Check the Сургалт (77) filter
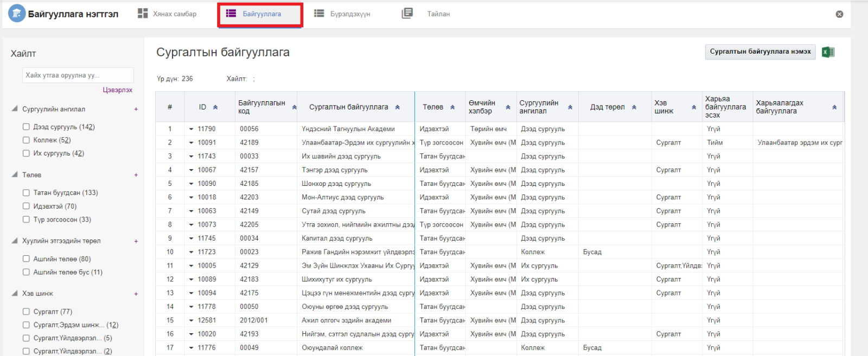The height and width of the screenshot is (356, 868). click(26, 312)
